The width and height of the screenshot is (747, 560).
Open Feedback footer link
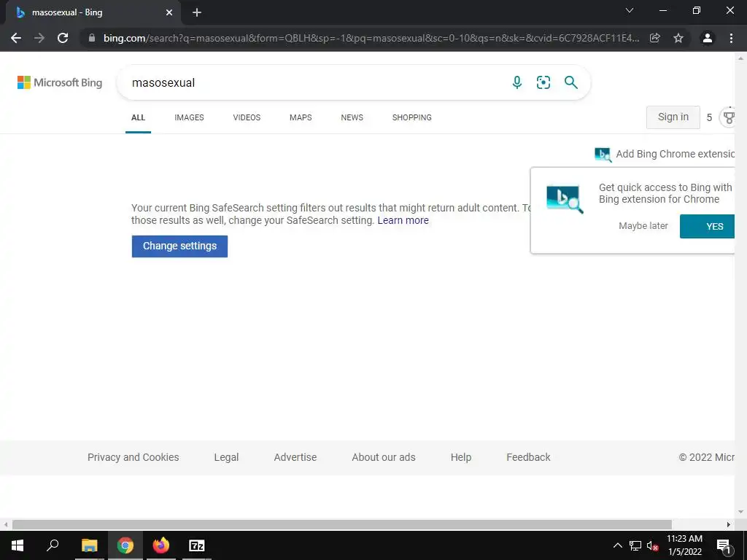528,457
